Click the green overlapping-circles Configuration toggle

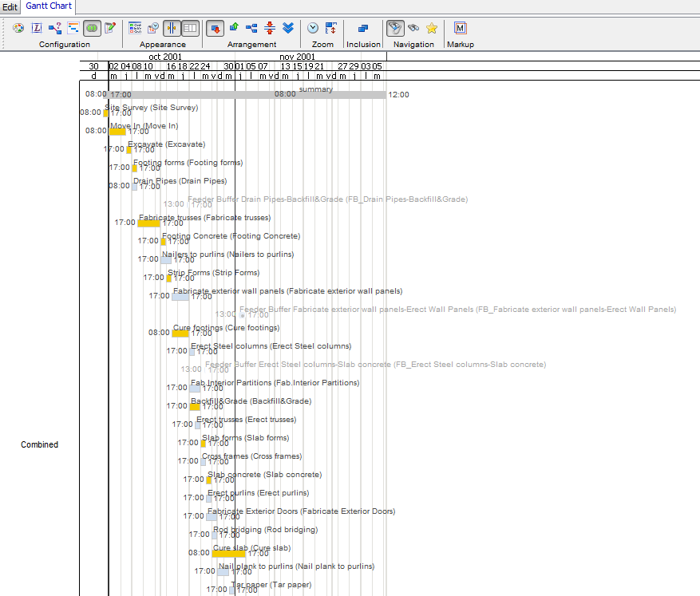click(x=92, y=28)
